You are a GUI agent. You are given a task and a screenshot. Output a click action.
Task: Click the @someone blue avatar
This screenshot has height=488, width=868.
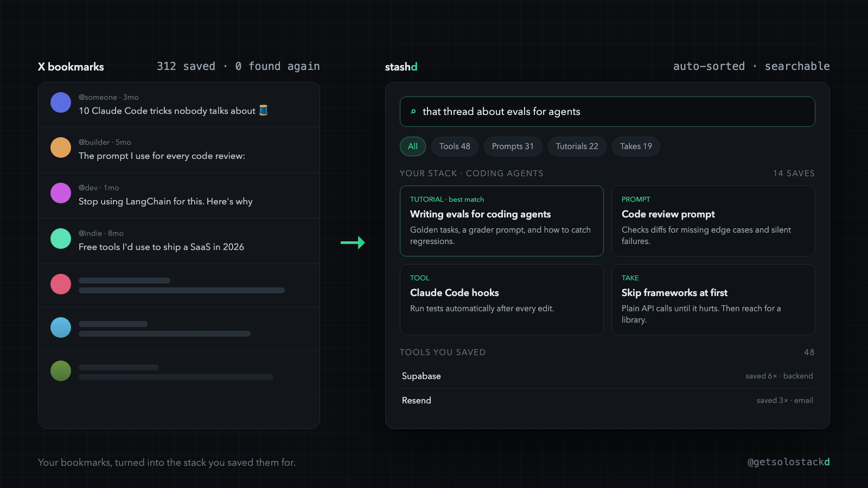(61, 102)
